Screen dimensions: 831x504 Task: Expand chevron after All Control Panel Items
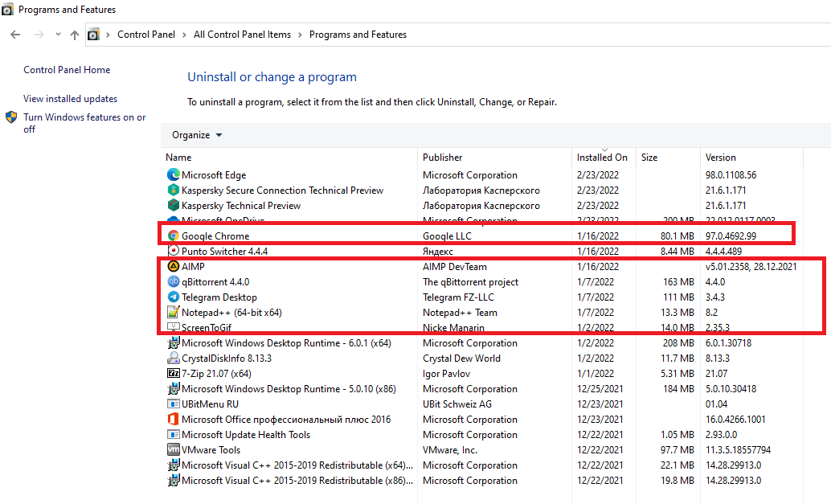pos(300,35)
